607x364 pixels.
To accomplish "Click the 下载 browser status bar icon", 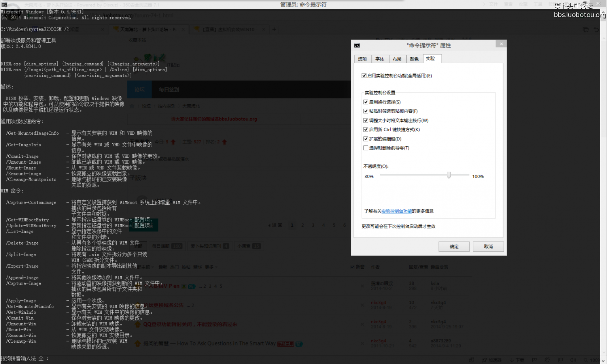I will pyautogui.click(x=517, y=360).
